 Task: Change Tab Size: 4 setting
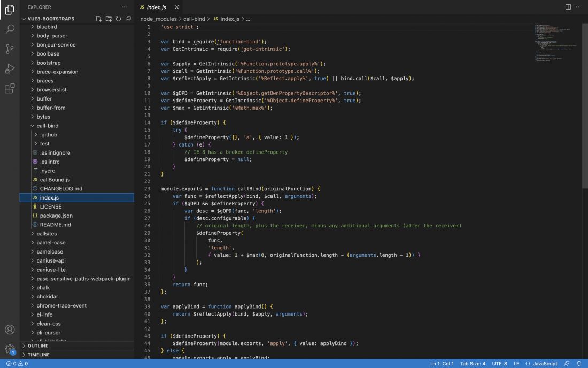tap(473, 364)
